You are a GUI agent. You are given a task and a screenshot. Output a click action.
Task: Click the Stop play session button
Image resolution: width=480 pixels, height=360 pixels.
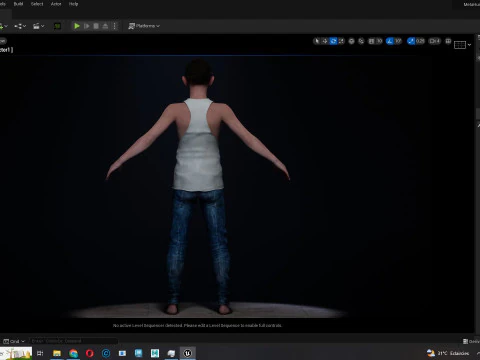[x=96, y=26]
